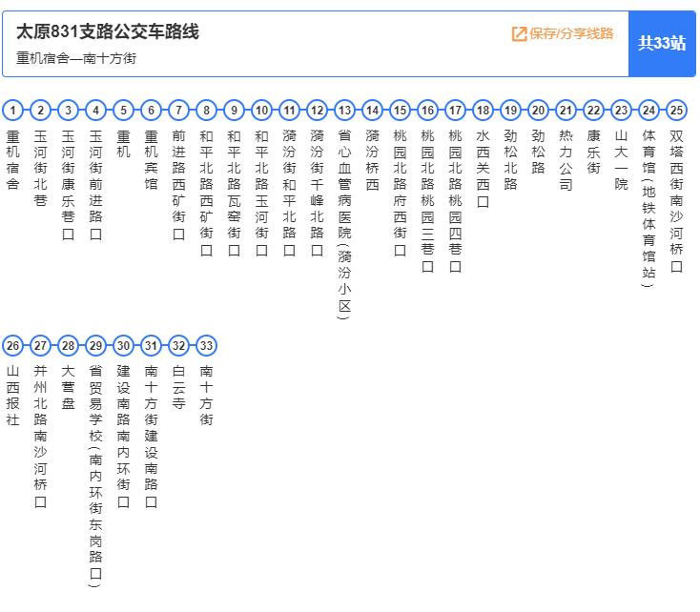700x612 pixels.
Task: Open the 重机宾馆 stop name
Action: pyautogui.click(x=152, y=160)
